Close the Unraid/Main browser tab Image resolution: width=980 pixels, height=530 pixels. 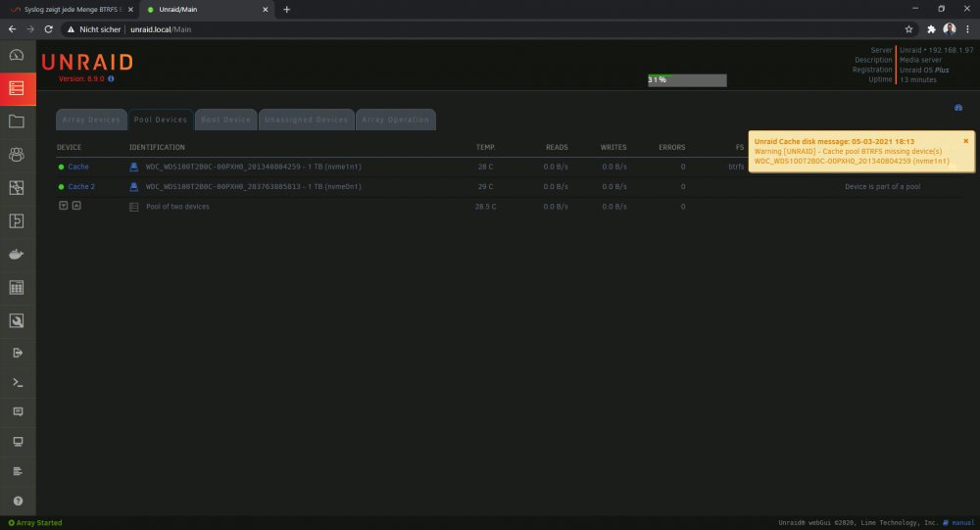(x=265, y=10)
